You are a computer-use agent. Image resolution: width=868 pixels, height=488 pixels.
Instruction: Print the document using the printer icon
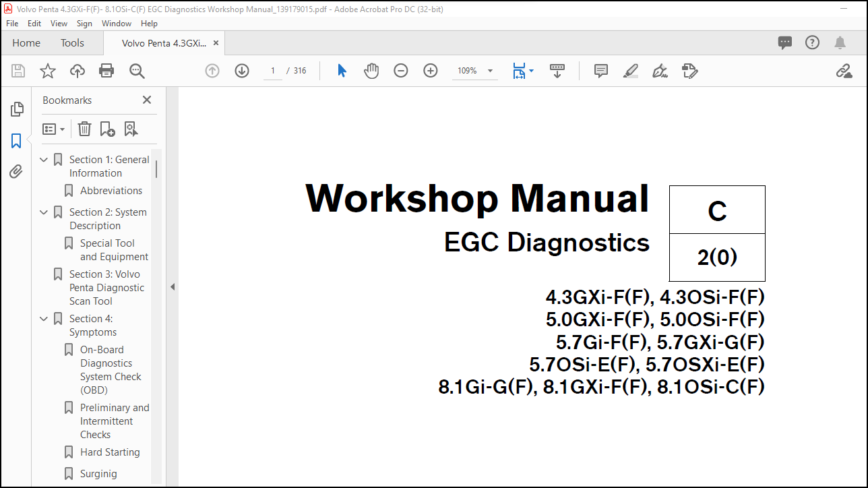click(106, 71)
